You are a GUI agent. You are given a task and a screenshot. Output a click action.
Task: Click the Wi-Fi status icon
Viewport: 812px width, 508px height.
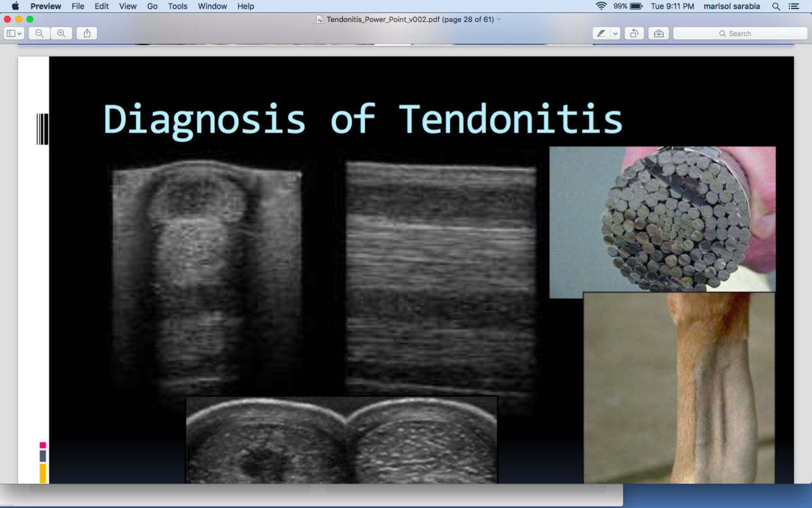pyautogui.click(x=601, y=6)
